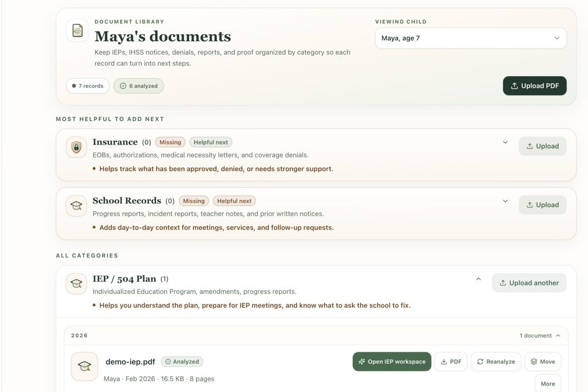The height and width of the screenshot is (392, 588).
Task: Click Upload another for IEP / 504 Plan
Action: (x=529, y=283)
